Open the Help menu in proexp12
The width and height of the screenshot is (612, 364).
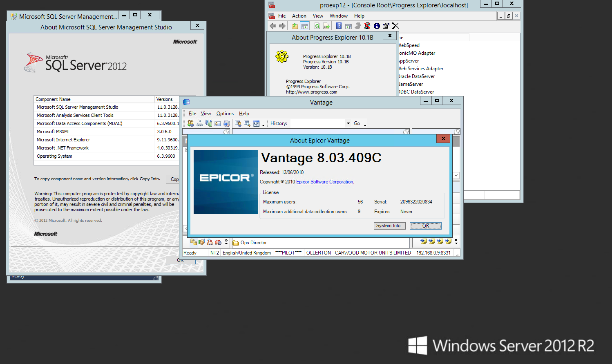(359, 16)
